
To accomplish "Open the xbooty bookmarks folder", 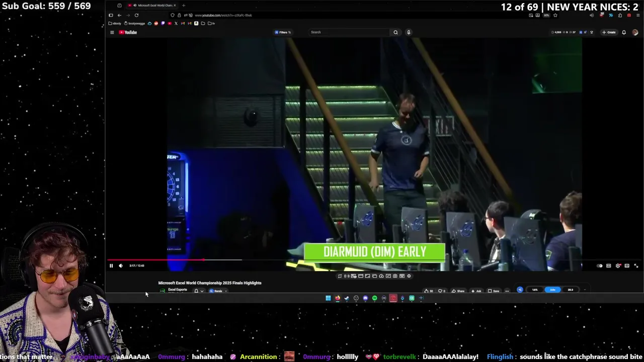I will [115, 23].
